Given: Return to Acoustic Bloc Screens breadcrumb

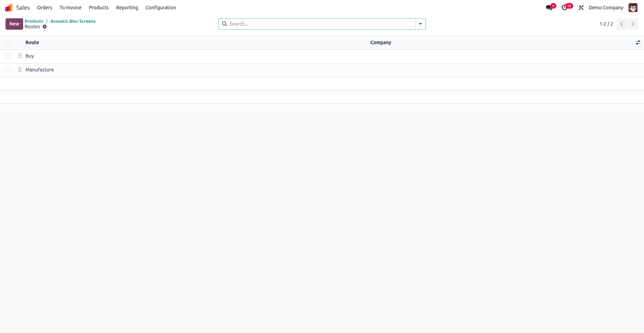Looking at the screenshot, I should pyautogui.click(x=73, y=21).
